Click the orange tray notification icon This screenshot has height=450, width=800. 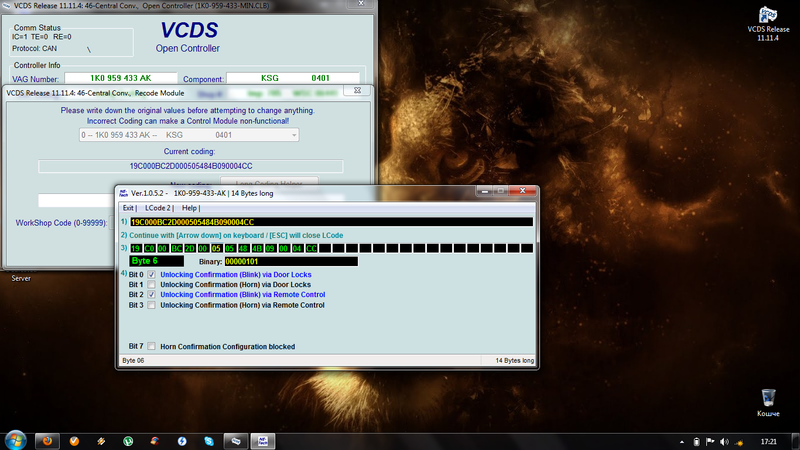tap(739, 442)
